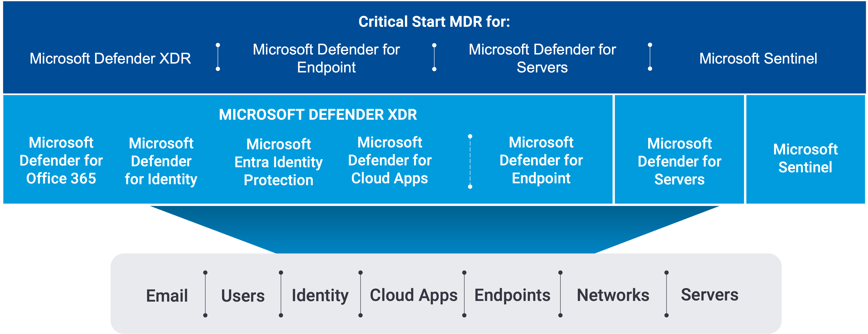
Task: Click 'Microsoft Defender for Cloud Apps'
Action: coord(390,160)
